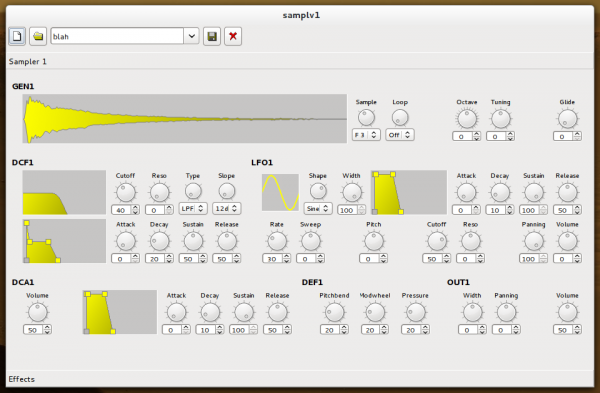Click the DCA1 envelope graph
This screenshot has width=600, height=393.
[x=120, y=312]
